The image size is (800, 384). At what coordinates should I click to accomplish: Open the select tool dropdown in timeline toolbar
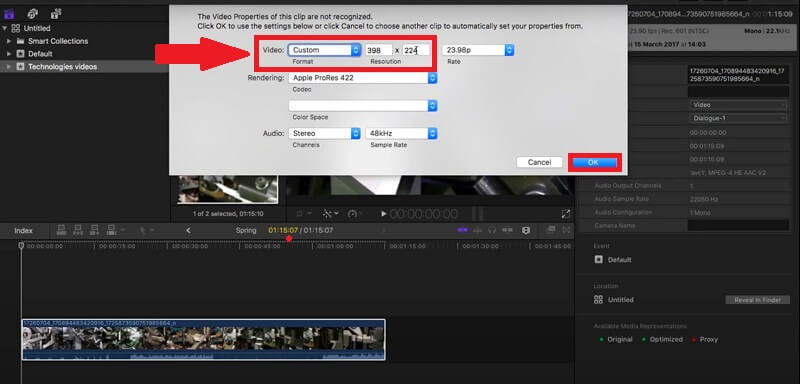click(x=146, y=231)
